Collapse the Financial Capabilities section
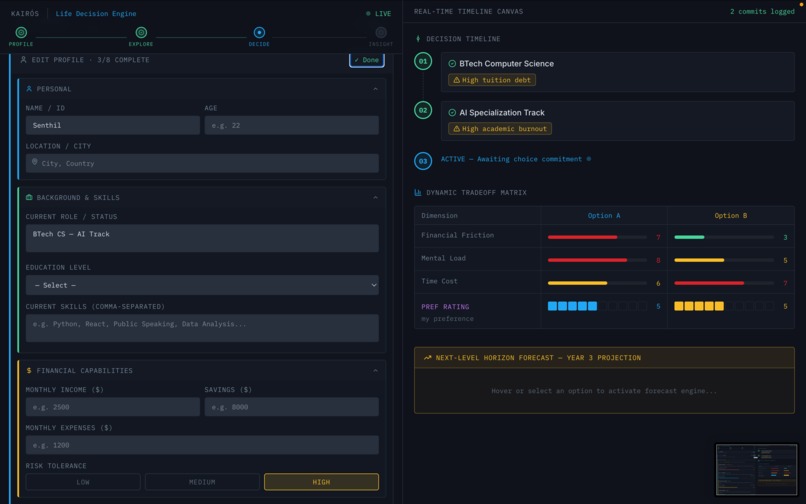This screenshot has width=806, height=504. (x=375, y=370)
